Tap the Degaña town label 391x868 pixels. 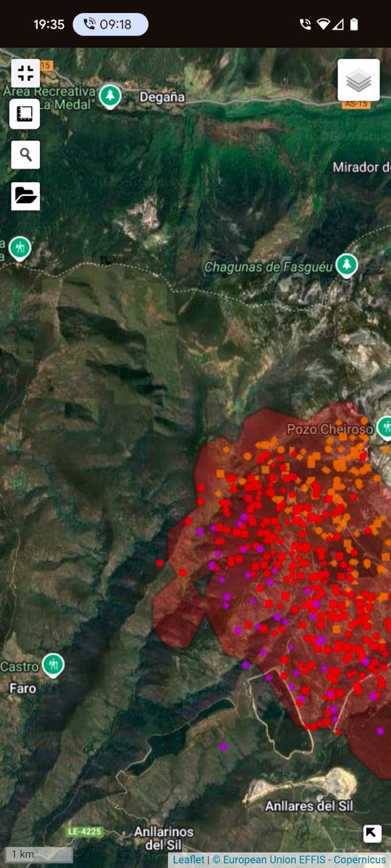[x=161, y=97]
